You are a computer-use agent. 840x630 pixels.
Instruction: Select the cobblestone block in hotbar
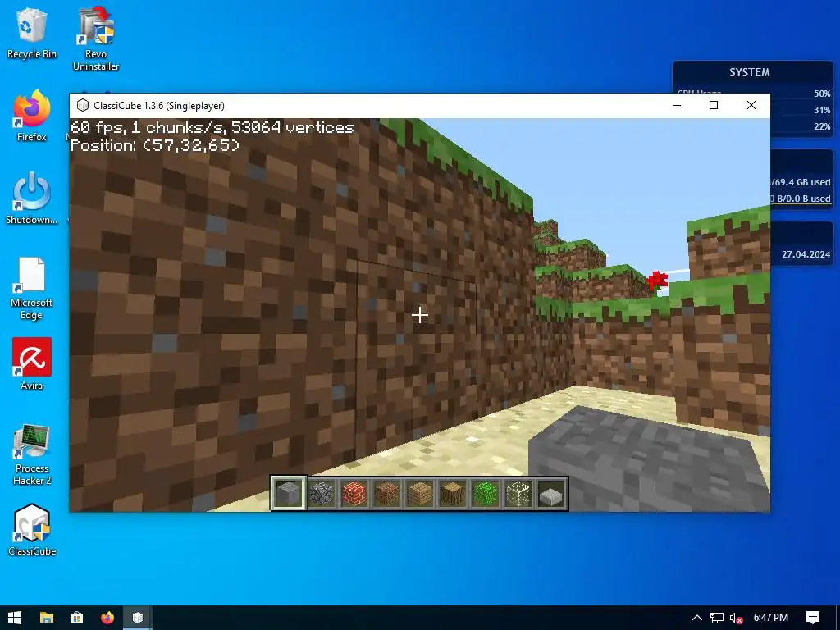[x=322, y=493]
